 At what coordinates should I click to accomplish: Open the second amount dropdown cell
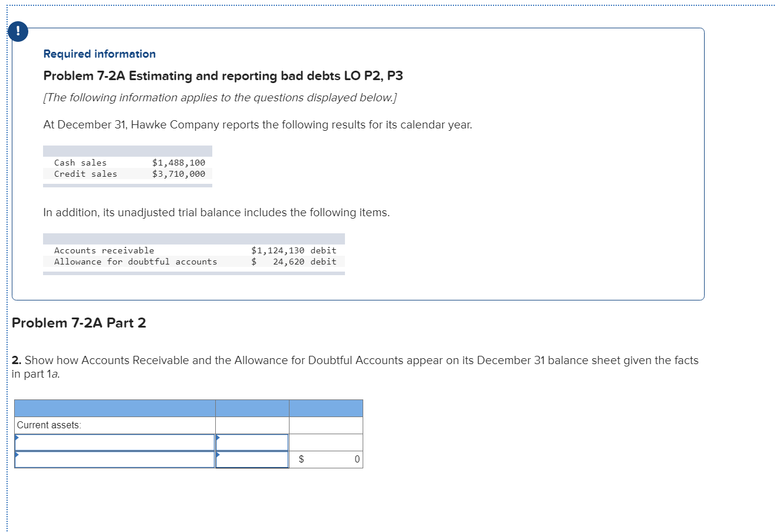pyautogui.click(x=252, y=459)
